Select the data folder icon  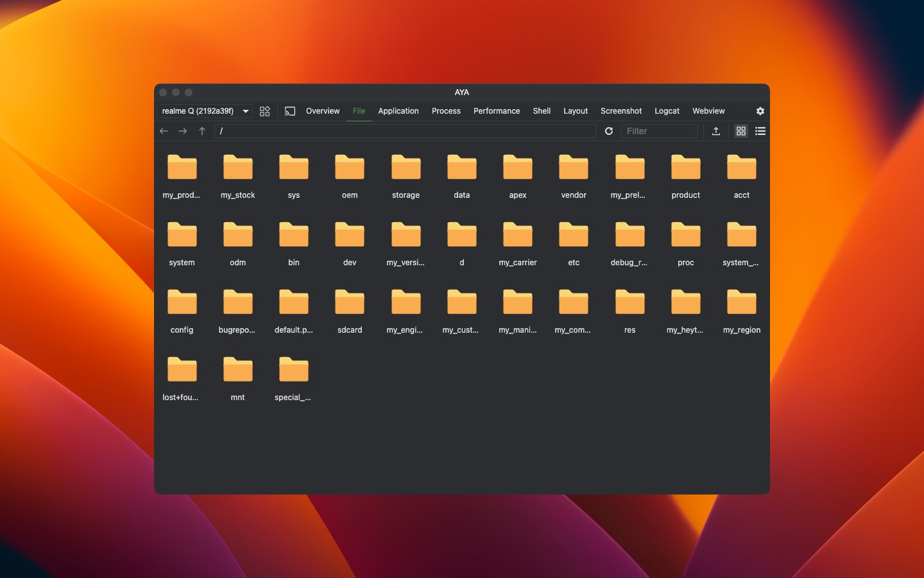[x=462, y=167]
